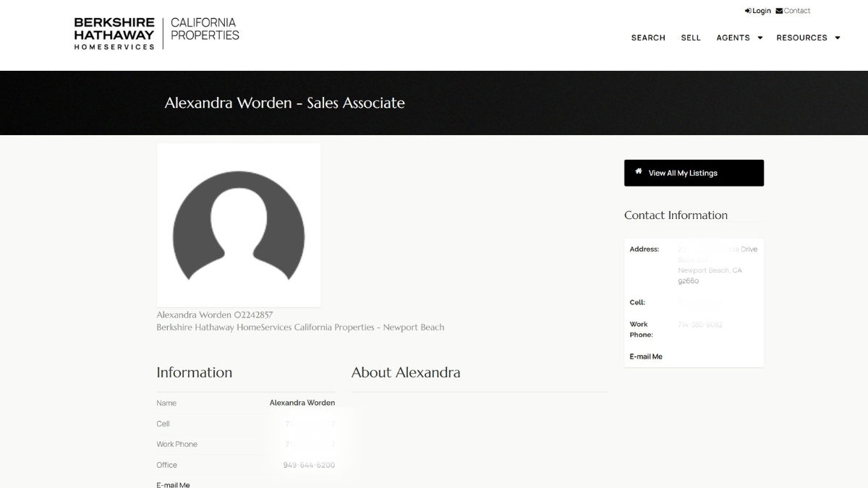Click the Login arrow icon

(748, 11)
